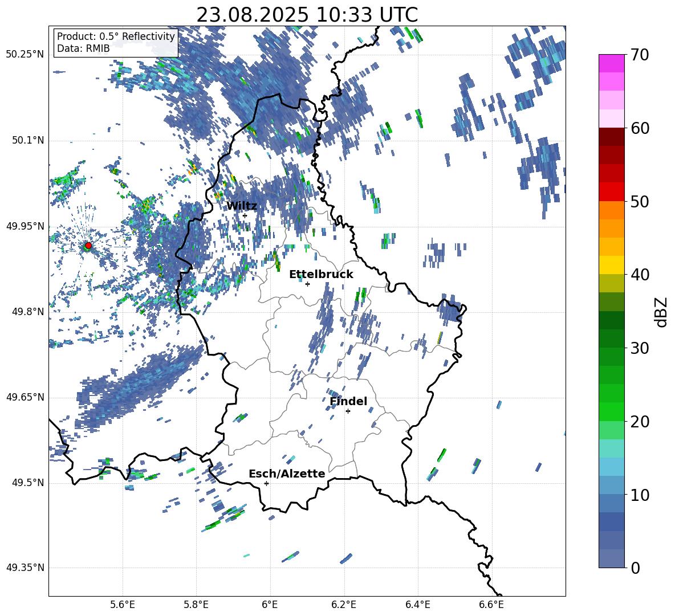Click the Esch/Alzette city label

point(287,474)
